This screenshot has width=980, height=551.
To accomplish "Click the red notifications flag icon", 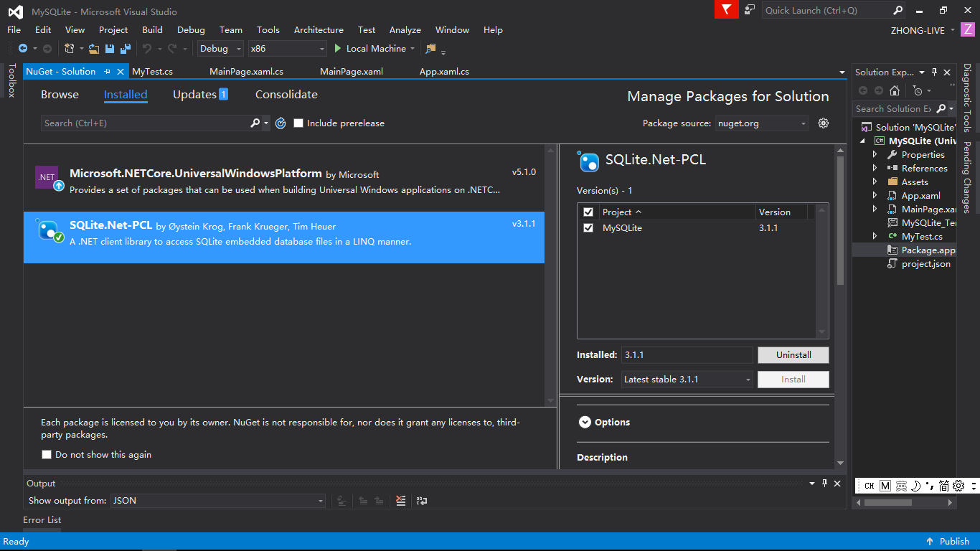I will click(727, 9).
